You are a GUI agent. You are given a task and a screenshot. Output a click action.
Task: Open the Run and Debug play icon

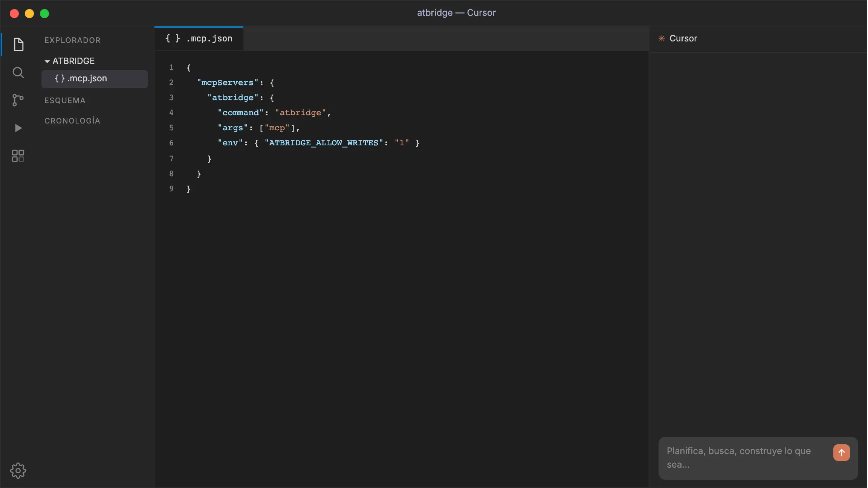click(x=18, y=128)
